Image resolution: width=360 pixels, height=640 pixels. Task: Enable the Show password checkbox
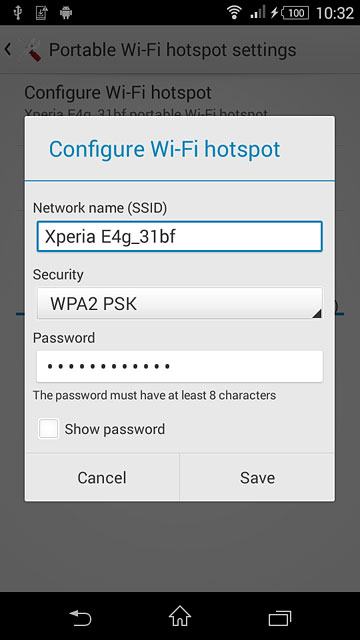(48, 429)
